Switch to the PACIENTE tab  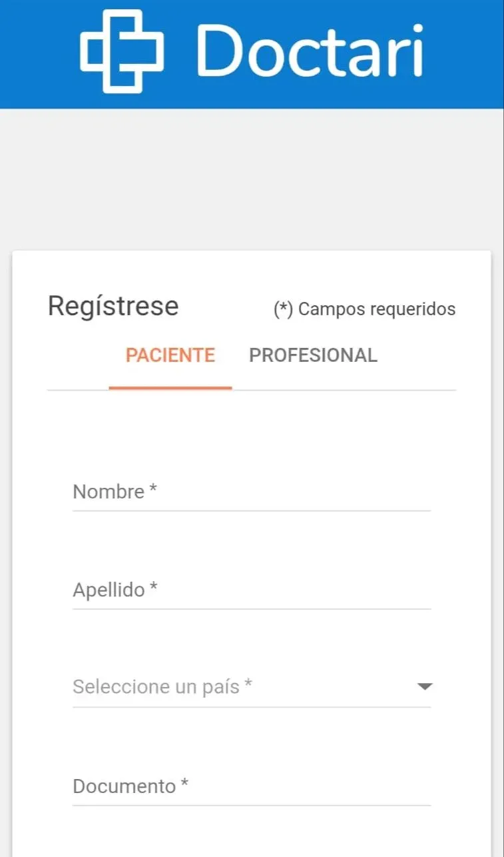tap(170, 355)
